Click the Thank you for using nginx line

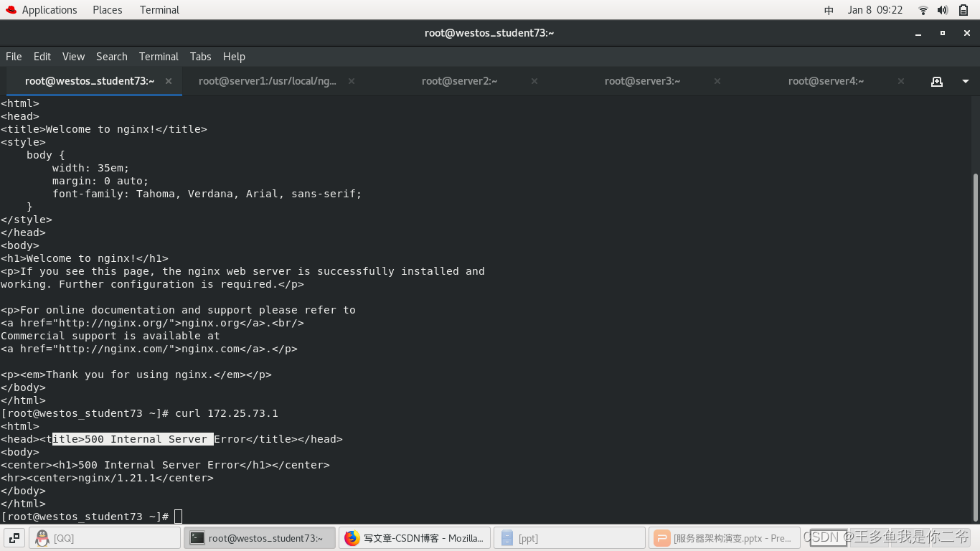[x=136, y=375]
